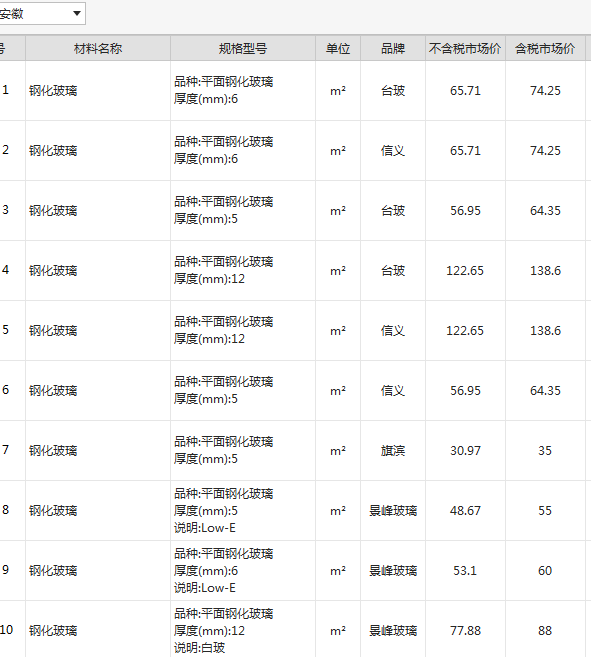Click m² unit in row 1

338,91
